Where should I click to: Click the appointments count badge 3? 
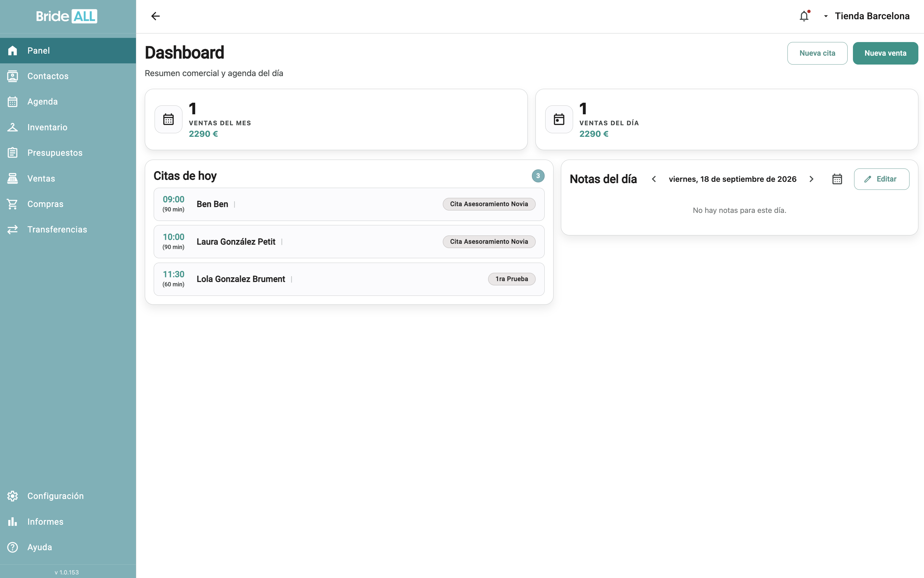tap(538, 176)
